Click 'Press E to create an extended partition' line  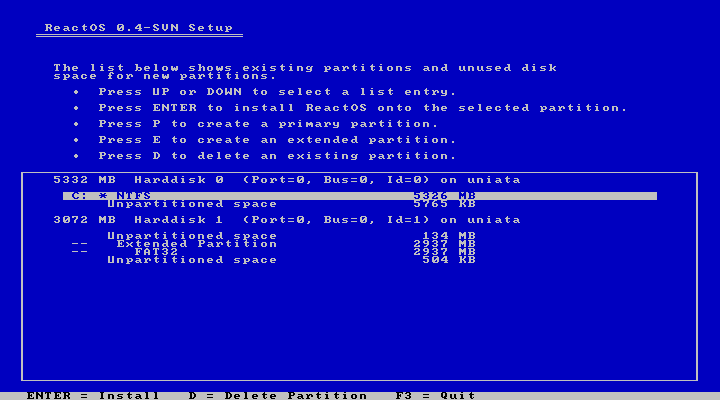click(x=277, y=140)
